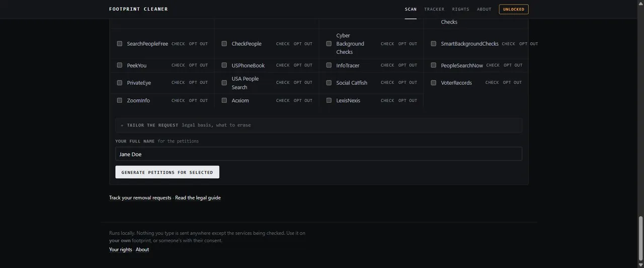Open the Your rights footer link
Screen dimensions: 644x268
pyautogui.click(x=121, y=249)
